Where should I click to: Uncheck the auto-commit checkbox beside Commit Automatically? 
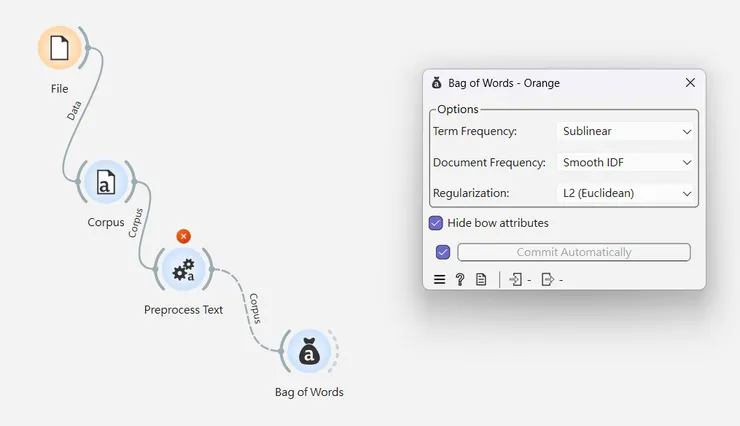pyautogui.click(x=443, y=252)
